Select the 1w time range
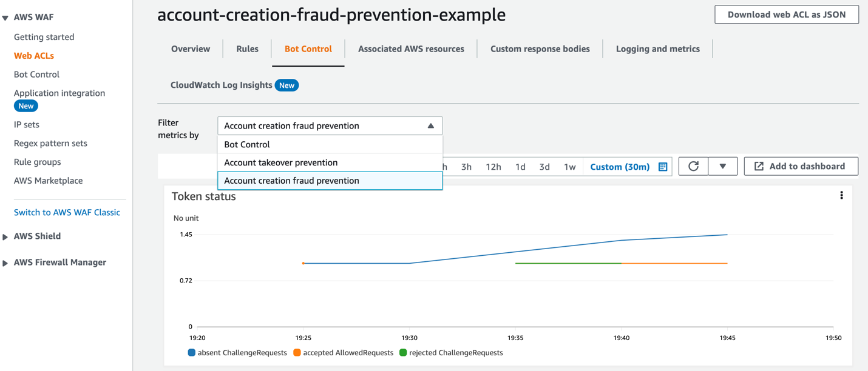The height and width of the screenshot is (371, 868). click(569, 165)
